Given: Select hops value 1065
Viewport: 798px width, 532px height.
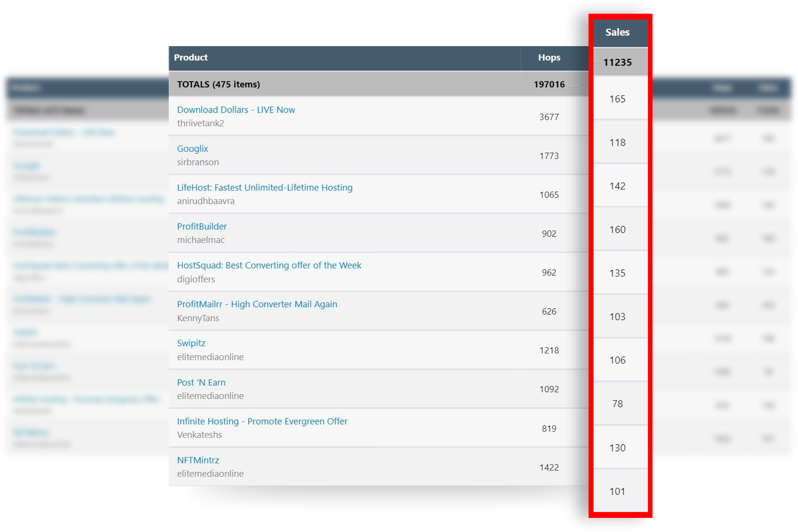Looking at the screenshot, I should click(x=549, y=195).
